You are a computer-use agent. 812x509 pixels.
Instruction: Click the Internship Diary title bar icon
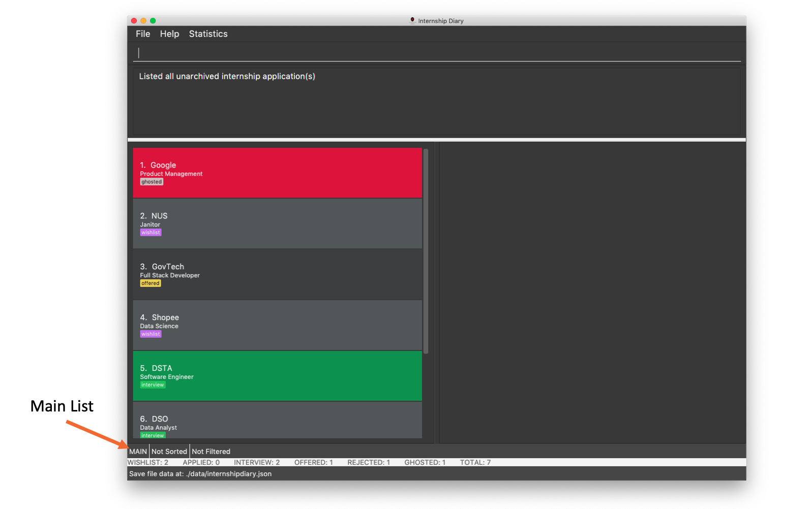coord(412,20)
